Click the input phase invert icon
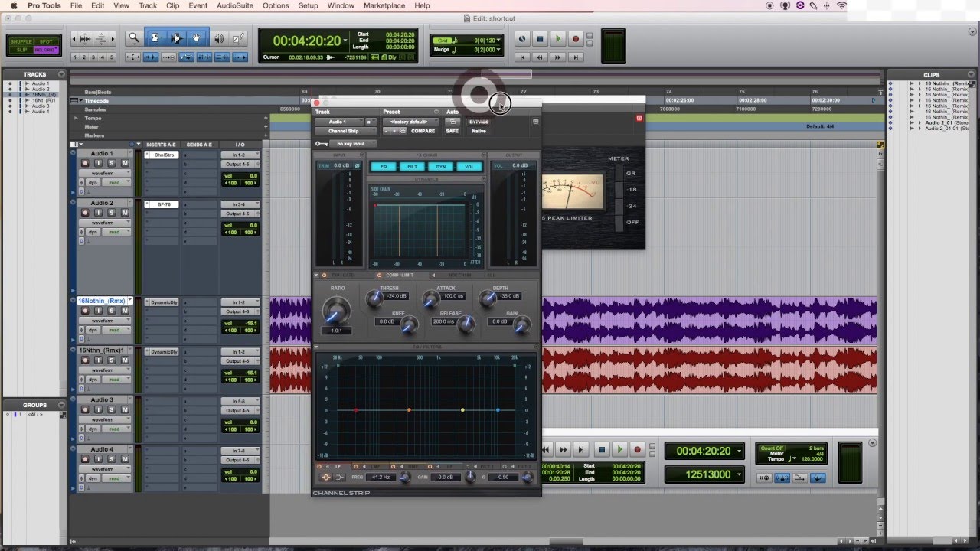This screenshot has width=980, height=551. tap(357, 166)
